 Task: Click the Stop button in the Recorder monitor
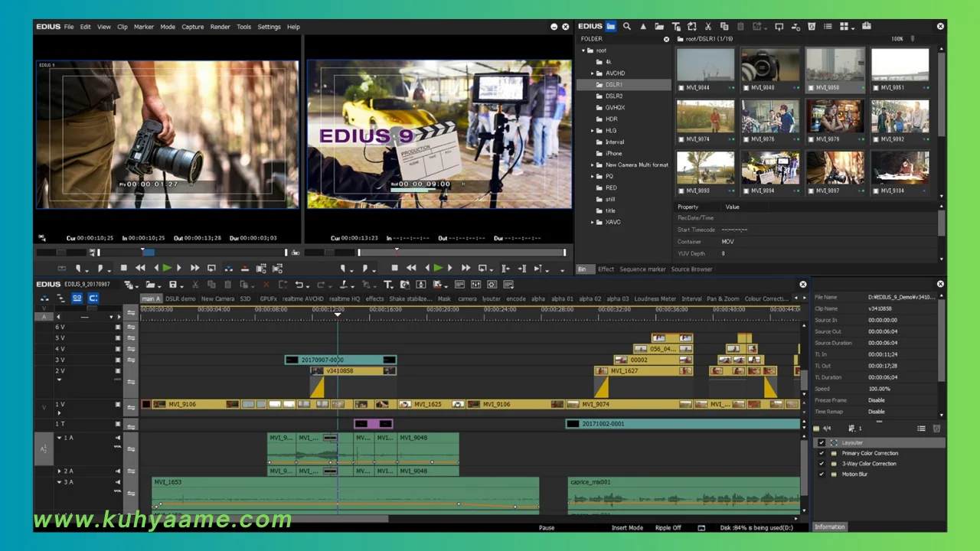coord(395,268)
